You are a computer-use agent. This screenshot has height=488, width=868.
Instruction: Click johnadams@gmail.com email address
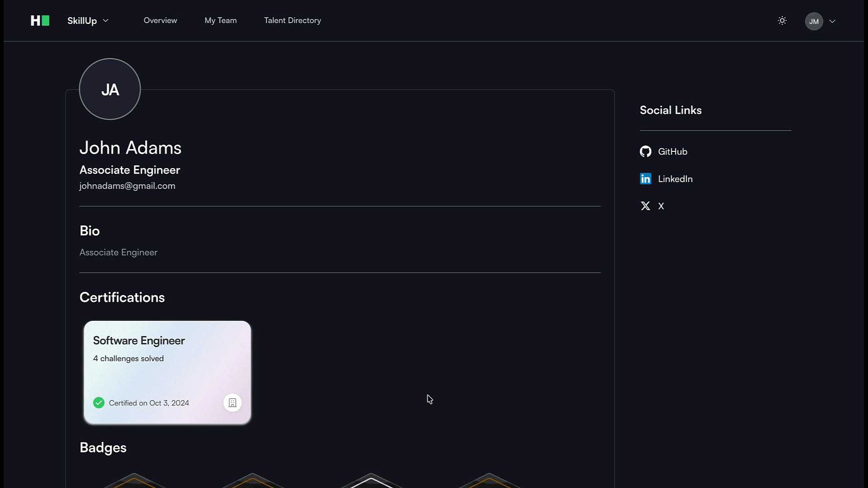(127, 186)
